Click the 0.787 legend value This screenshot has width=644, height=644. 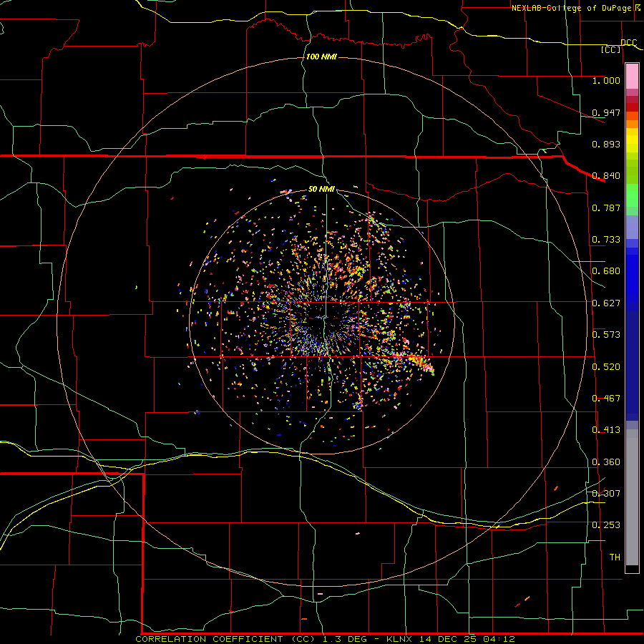[x=606, y=208]
